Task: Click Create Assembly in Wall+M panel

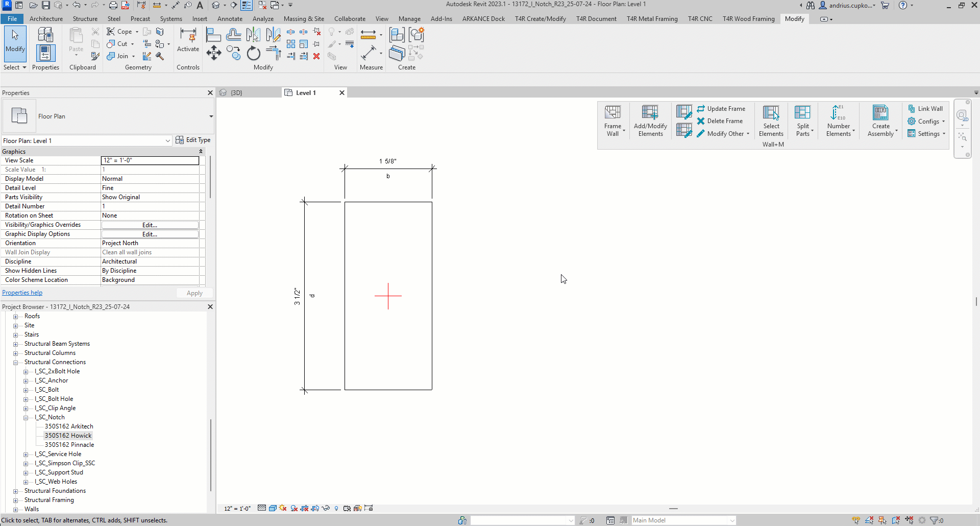Action: [880, 121]
